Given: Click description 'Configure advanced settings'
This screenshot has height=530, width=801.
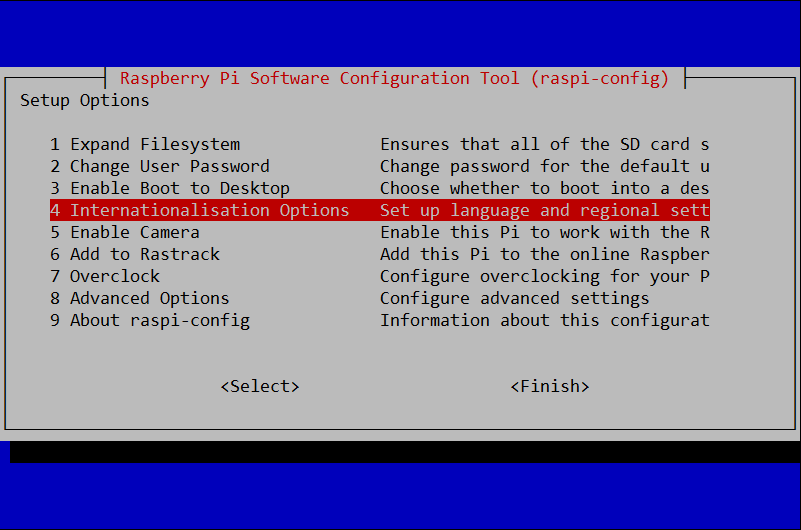Looking at the screenshot, I should pos(515,298).
